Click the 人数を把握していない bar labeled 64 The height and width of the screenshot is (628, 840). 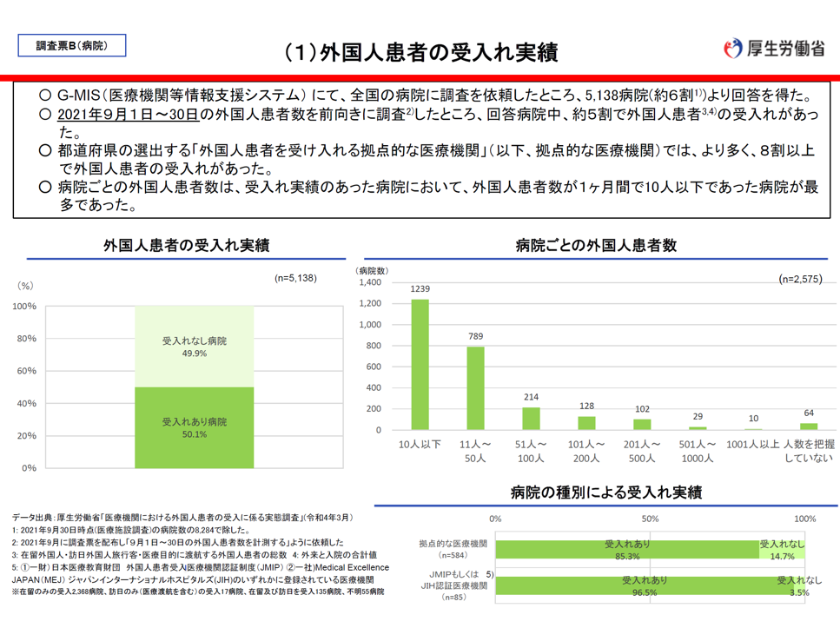coord(809,426)
